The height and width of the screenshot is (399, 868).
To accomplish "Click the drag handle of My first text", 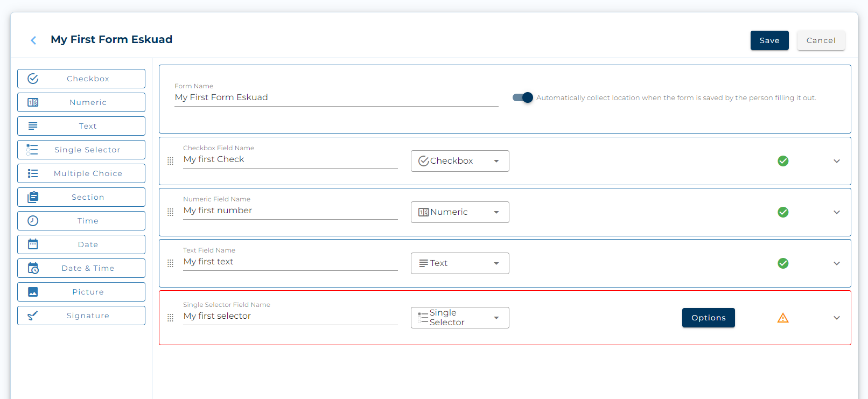I will point(170,263).
